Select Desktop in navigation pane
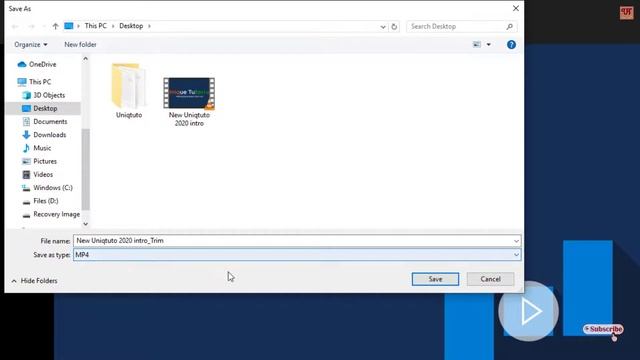 click(x=45, y=109)
